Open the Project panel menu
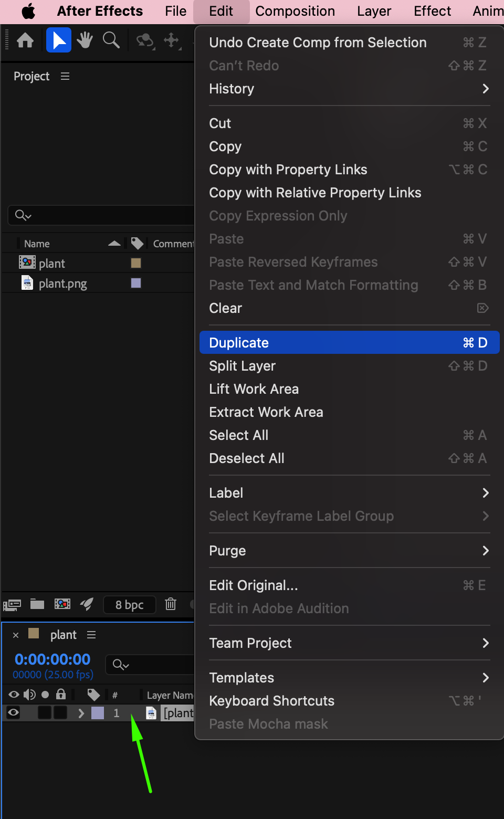Image resolution: width=504 pixels, height=819 pixels. 65,77
